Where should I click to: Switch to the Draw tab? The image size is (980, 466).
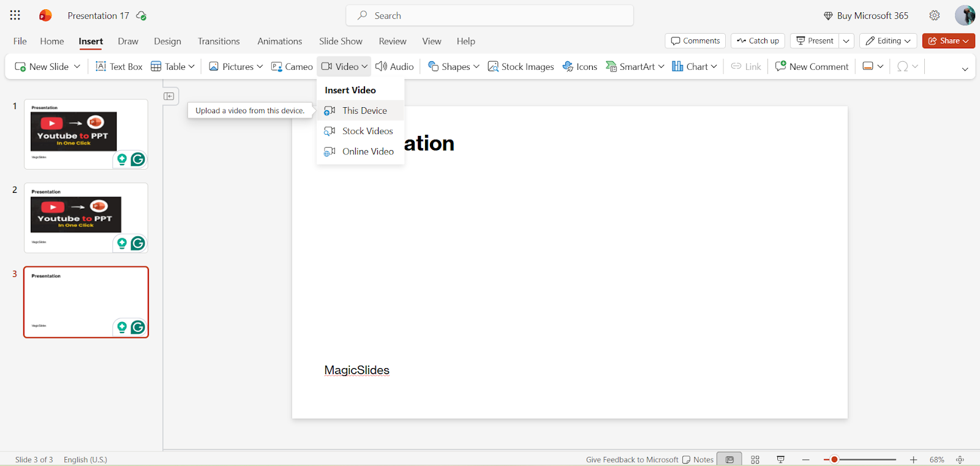128,41
